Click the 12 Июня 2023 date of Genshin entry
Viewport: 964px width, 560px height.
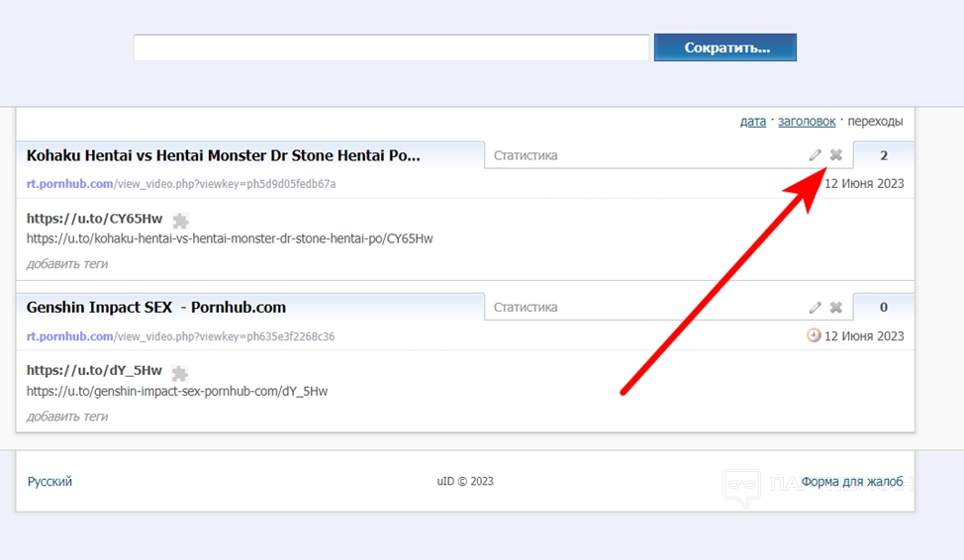pos(864,335)
